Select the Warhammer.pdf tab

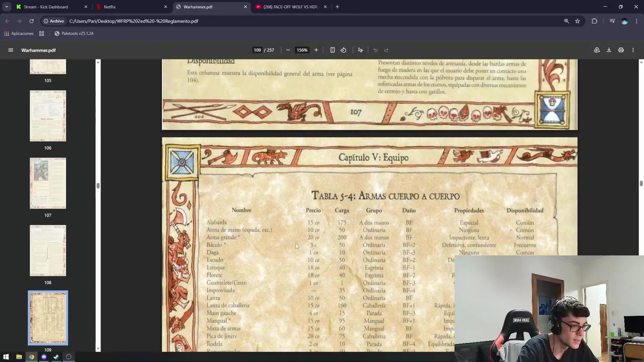212,7
